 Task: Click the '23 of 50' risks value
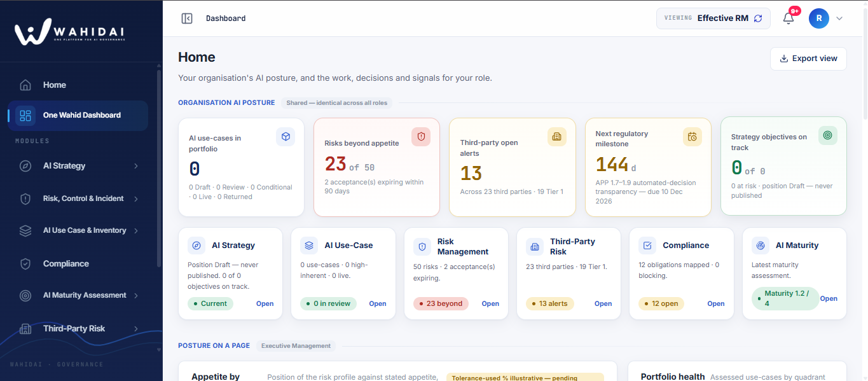tap(350, 165)
